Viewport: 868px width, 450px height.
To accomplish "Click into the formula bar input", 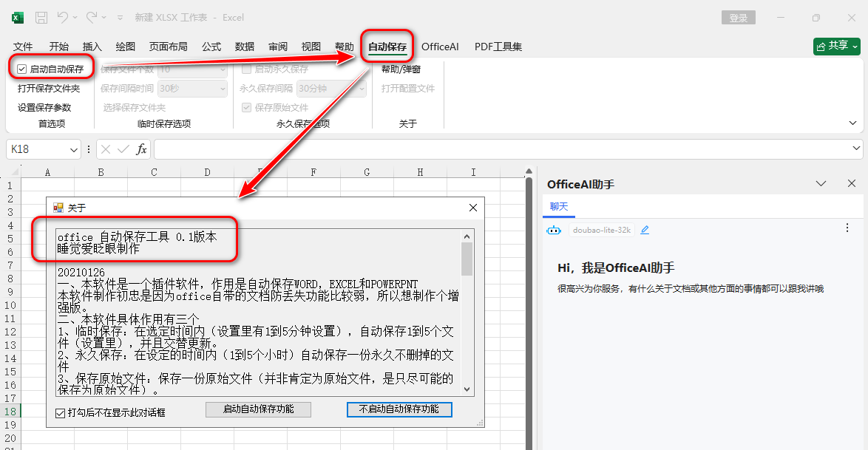I will point(502,149).
